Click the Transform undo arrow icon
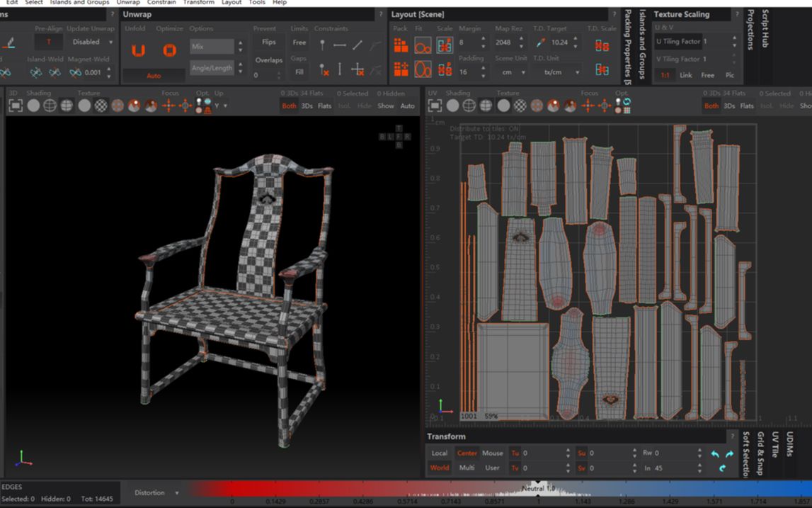 715,454
